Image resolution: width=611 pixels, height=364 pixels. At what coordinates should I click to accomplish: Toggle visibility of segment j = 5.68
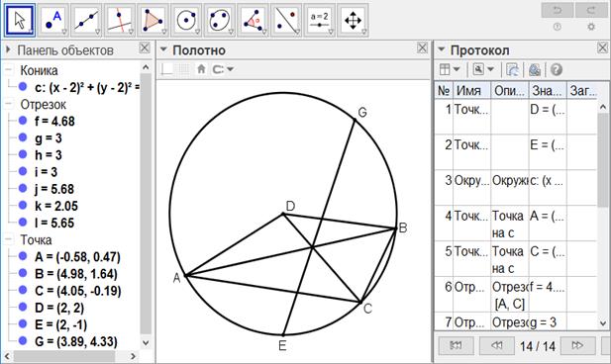23,188
